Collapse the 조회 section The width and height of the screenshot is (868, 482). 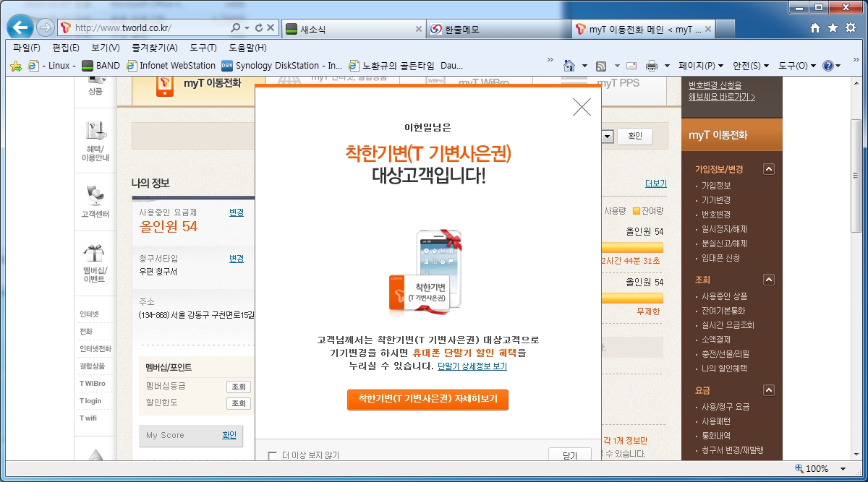click(x=769, y=280)
